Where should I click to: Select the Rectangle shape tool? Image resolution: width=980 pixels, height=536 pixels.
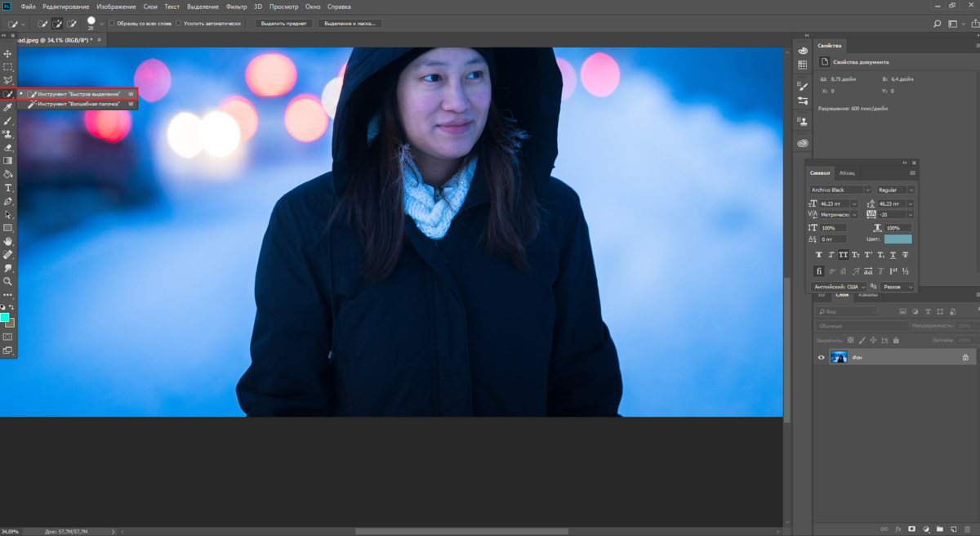click(x=8, y=228)
